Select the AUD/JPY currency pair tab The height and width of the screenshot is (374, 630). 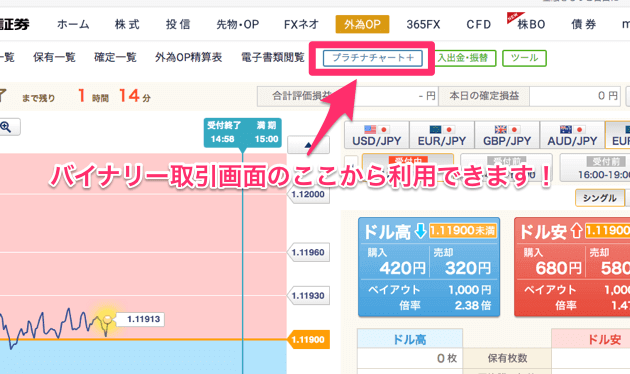coord(572,135)
